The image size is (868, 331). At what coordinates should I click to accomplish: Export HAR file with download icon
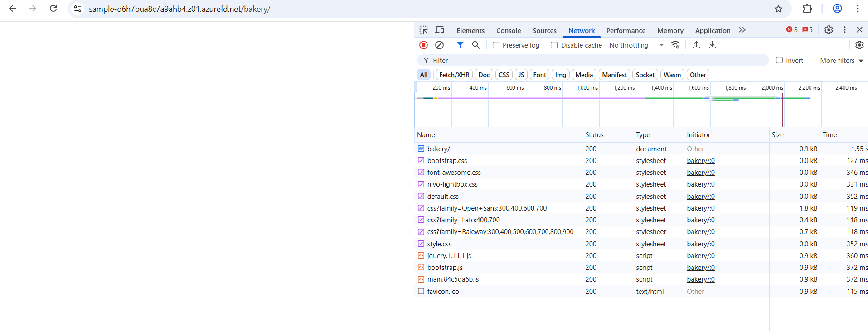tap(712, 45)
